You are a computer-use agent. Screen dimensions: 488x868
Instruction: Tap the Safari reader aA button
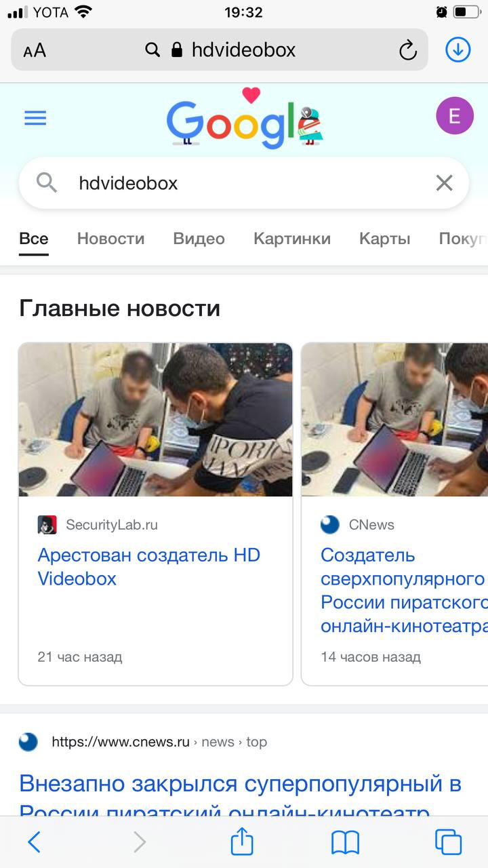coord(35,50)
